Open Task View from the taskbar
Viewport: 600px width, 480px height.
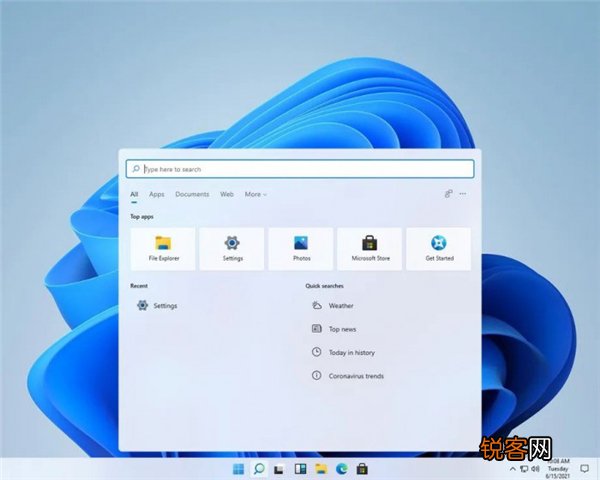tap(279, 469)
